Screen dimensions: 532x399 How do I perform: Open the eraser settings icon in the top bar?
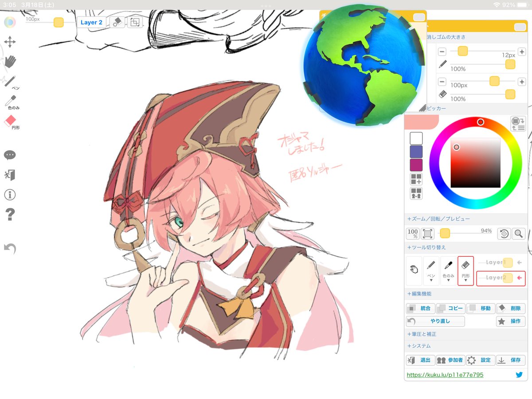pos(117,22)
